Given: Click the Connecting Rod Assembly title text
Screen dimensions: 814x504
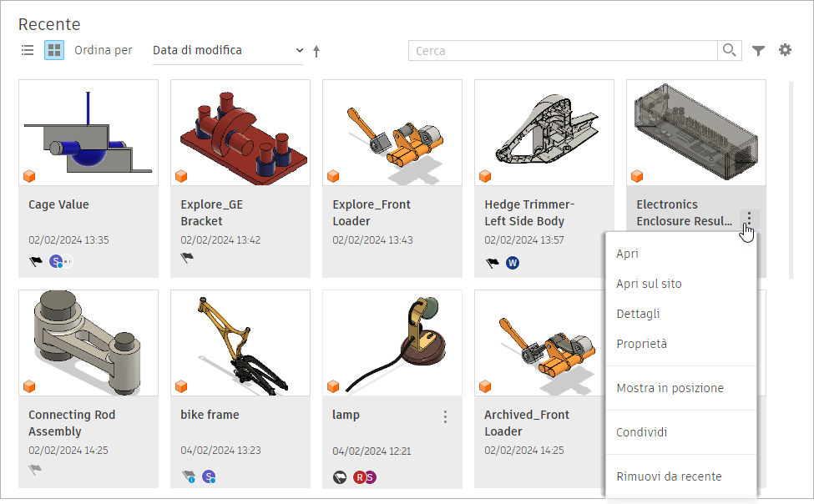Looking at the screenshot, I should (x=72, y=423).
